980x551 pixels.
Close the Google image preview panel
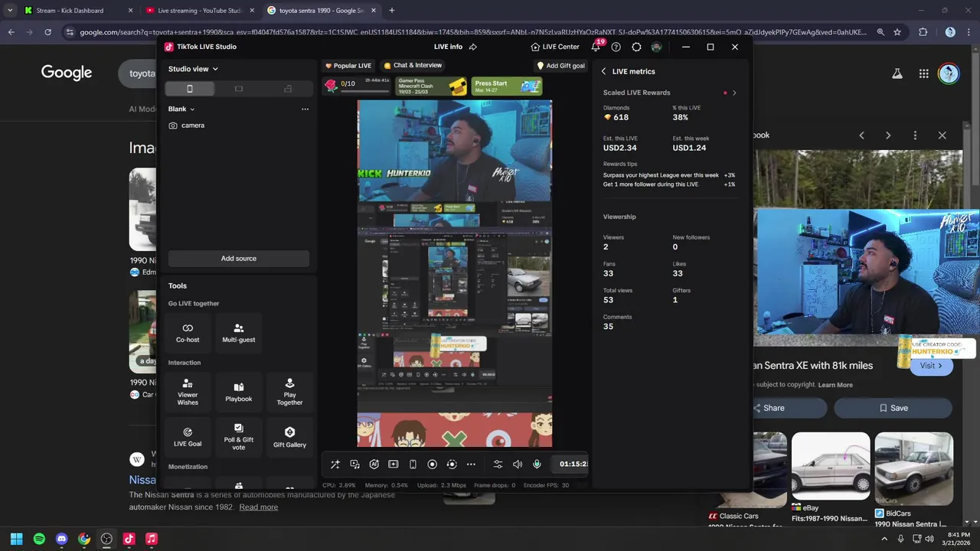point(942,135)
